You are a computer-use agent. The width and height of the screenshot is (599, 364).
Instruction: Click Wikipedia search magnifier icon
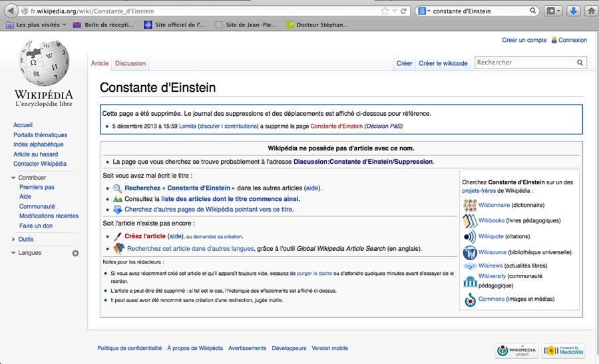pos(580,63)
